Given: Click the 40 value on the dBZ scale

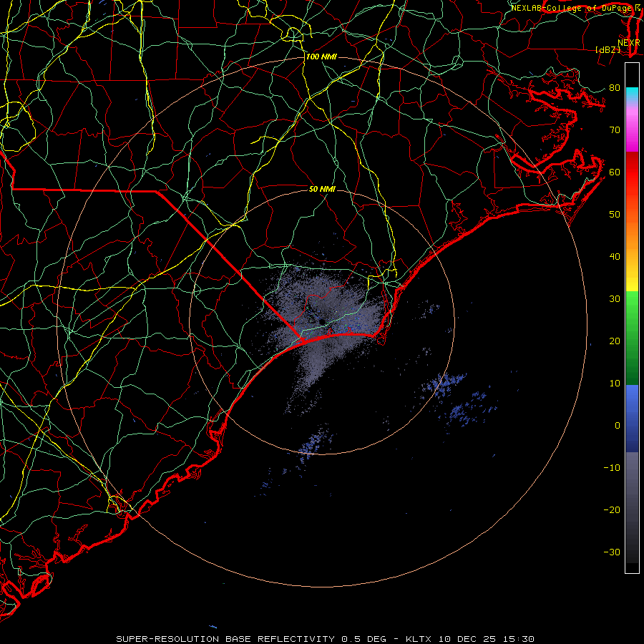Looking at the screenshot, I should [x=615, y=257].
